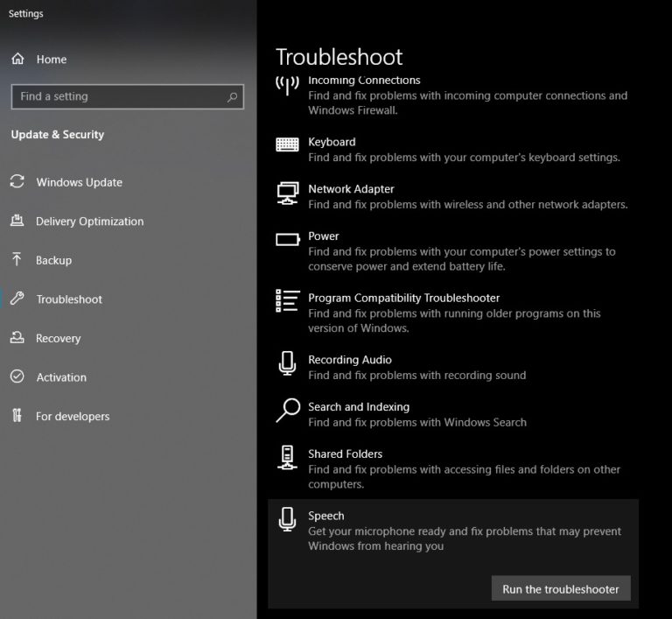Click the Program Compatibility list icon
The height and width of the screenshot is (619, 672).
coord(287,300)
